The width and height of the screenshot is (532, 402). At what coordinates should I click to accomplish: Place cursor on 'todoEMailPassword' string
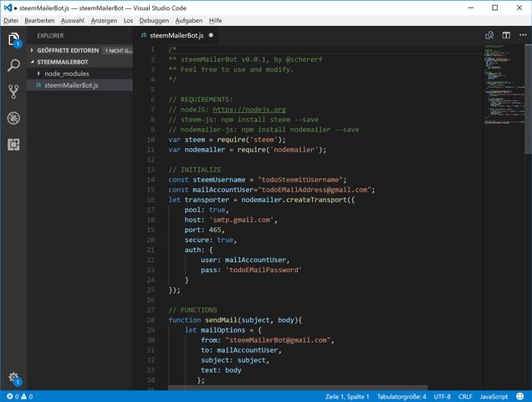point(263,270)
